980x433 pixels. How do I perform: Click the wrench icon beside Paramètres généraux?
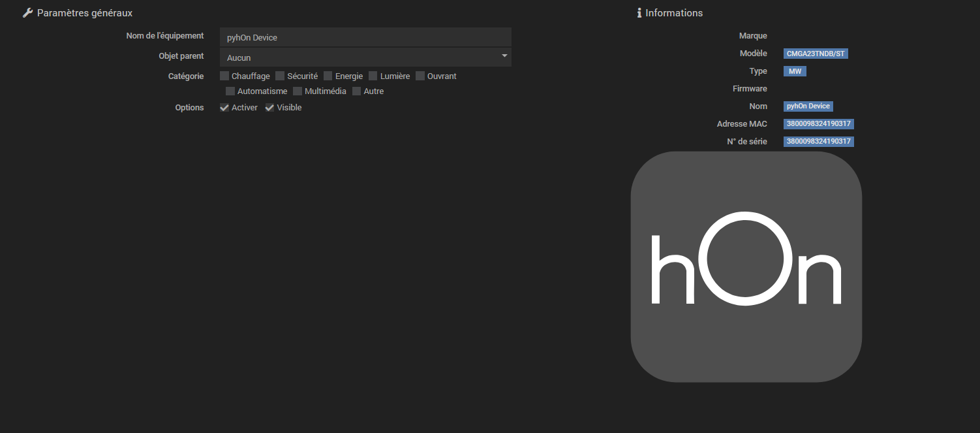[x=27, y=13]
